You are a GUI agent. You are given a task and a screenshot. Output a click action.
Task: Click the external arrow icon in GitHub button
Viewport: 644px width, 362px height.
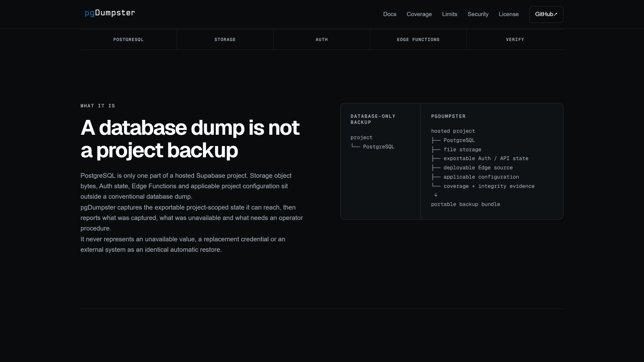pos(555,14)
